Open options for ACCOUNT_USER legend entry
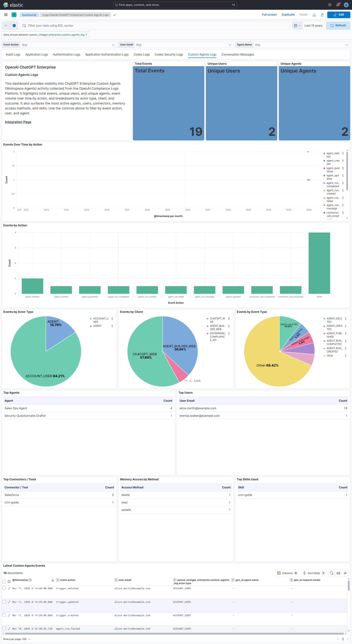 (112, 319)
